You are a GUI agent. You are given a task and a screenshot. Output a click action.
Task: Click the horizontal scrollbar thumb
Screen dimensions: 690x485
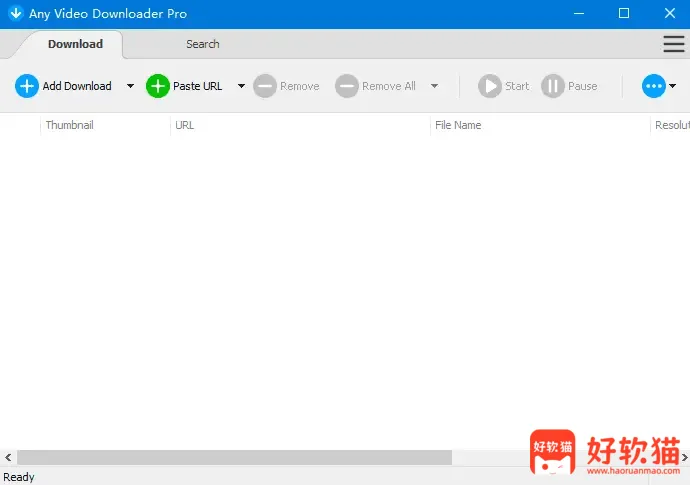[234, 457]
